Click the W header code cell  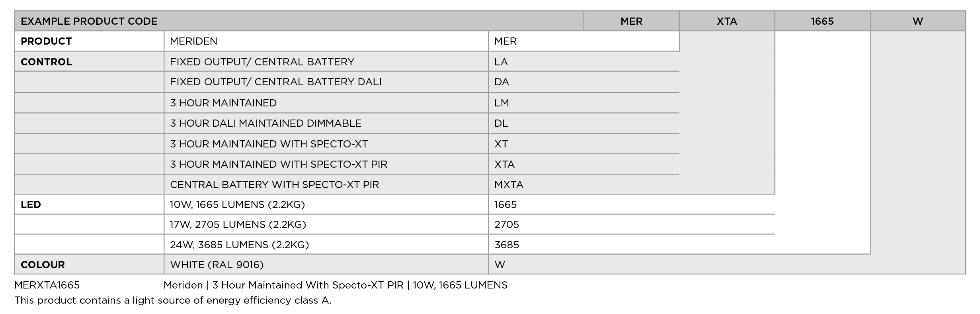click(918, 21)
